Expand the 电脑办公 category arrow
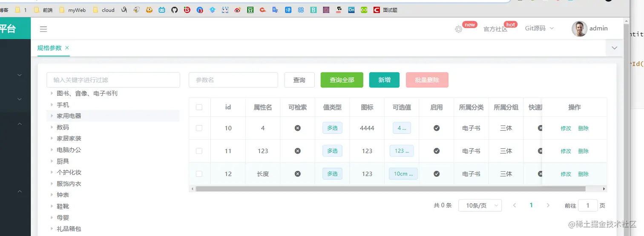 pyautogui.click(x=52, y=150)
